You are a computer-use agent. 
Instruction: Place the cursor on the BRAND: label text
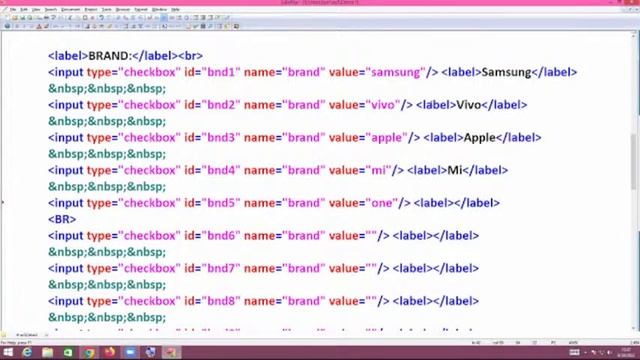tap(110, 56)
